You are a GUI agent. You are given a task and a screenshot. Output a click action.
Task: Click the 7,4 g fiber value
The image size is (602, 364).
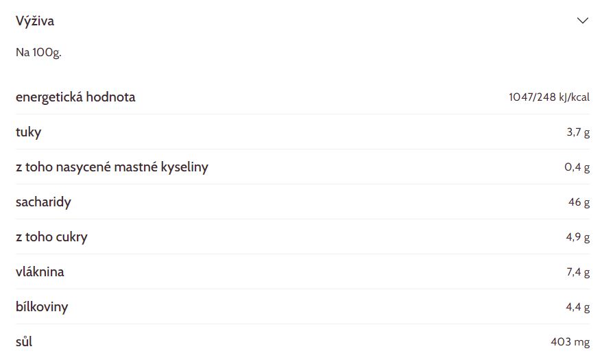(x=578, y=272)
